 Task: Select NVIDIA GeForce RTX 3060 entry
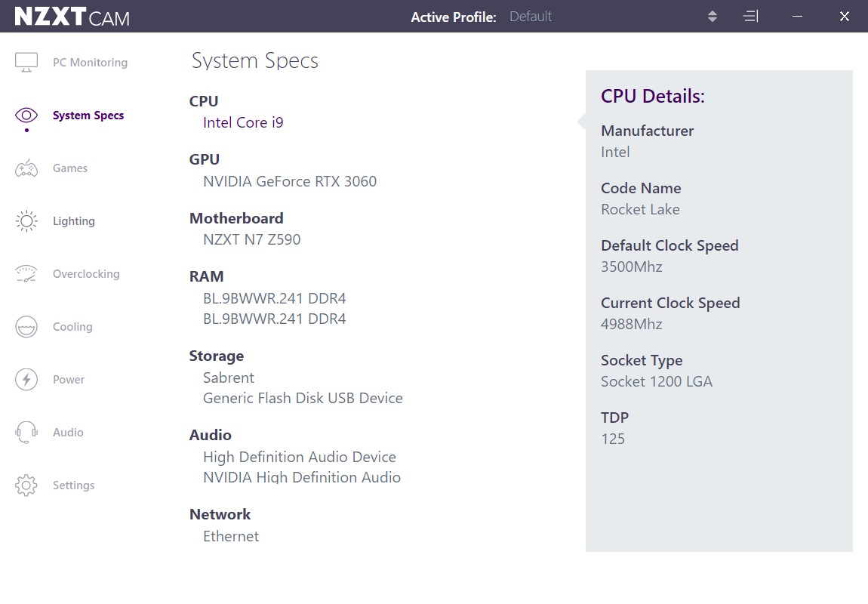coord(290,181)
